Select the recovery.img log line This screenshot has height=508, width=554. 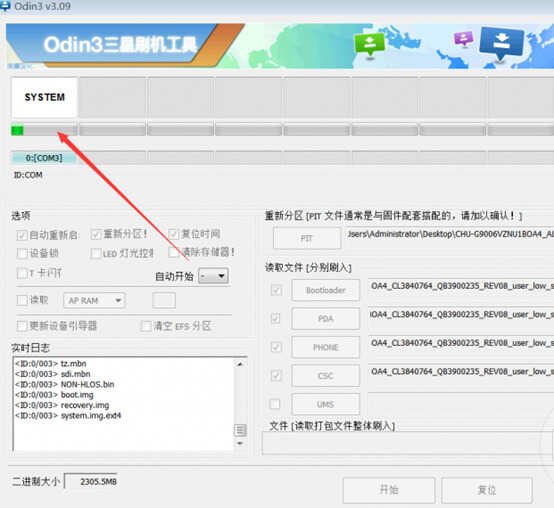point(62,405)
